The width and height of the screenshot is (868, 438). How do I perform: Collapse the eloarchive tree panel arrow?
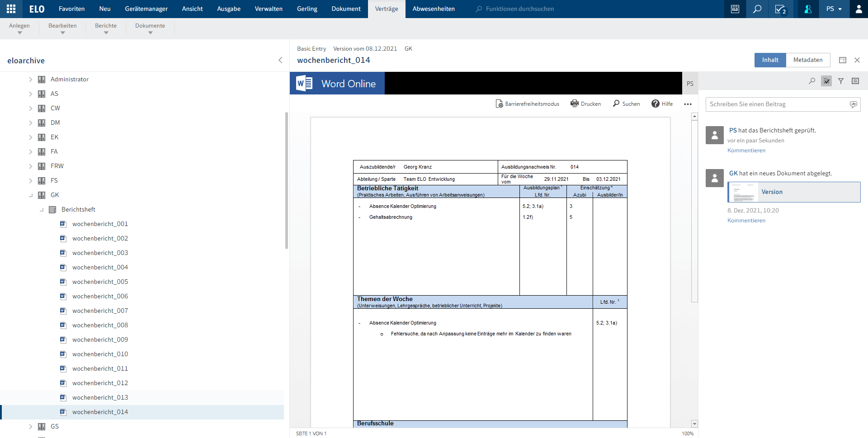[x=280, y=60]
